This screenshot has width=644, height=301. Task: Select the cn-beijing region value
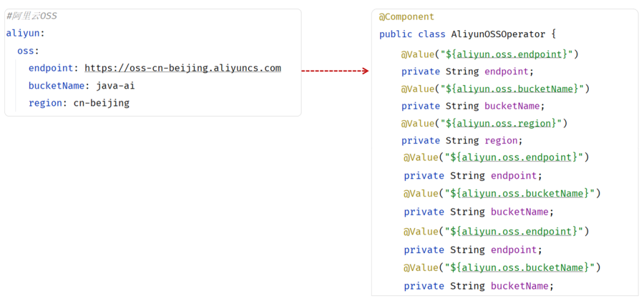pyautogui.click(x=101, y=103)
